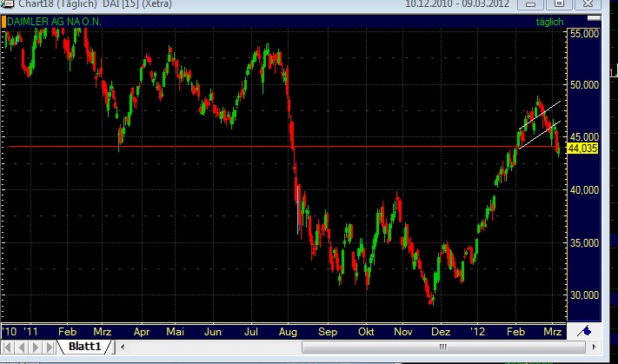Click the 50,000 price axis label
Image resolution: width=618 pixels, height=364 pixels.
click(584, 84)
